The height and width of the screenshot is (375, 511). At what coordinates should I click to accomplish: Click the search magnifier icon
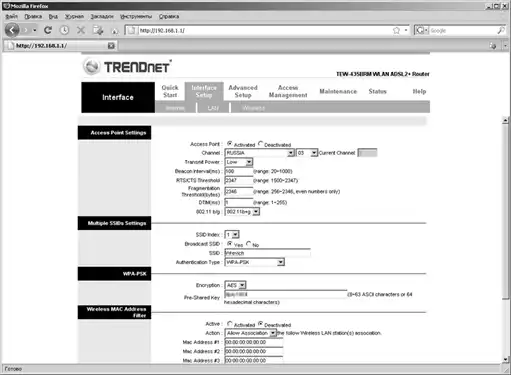pos(501,30)
